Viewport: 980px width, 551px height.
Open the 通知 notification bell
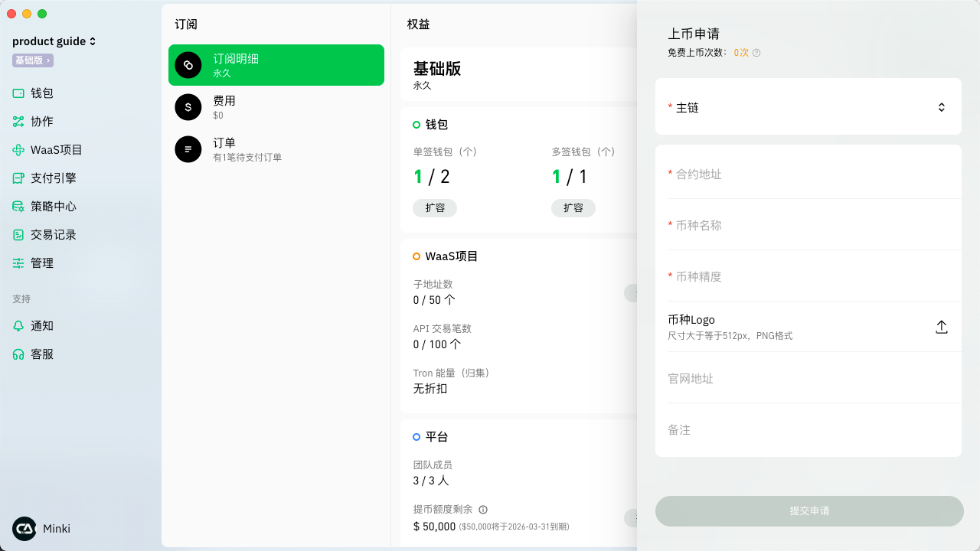[x=18, y=326]
